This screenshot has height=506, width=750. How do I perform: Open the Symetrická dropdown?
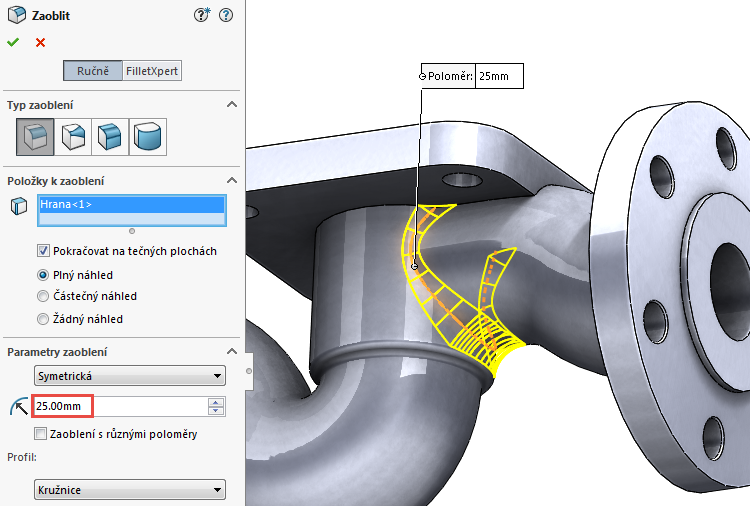point(130,376)
